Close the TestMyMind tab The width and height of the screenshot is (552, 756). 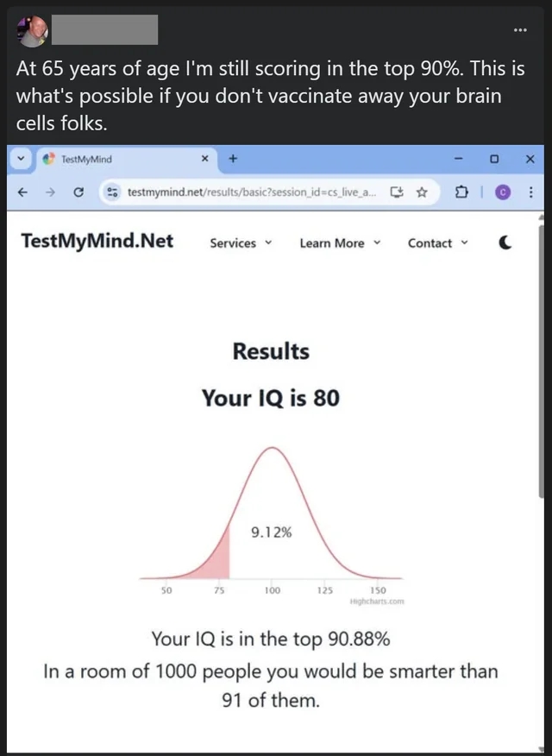tap(204, 158)
